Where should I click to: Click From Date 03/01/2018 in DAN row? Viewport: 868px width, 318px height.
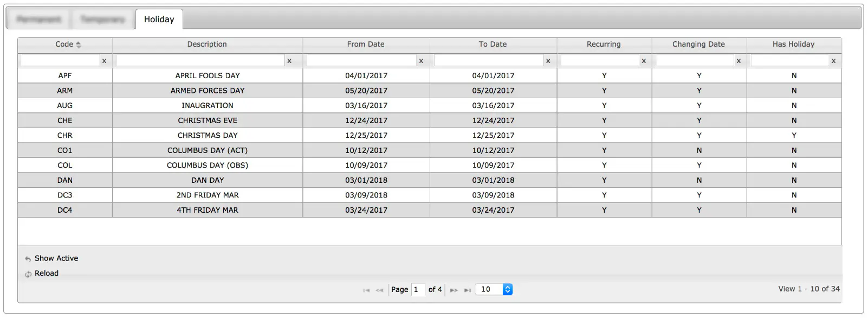coord(366,180)
